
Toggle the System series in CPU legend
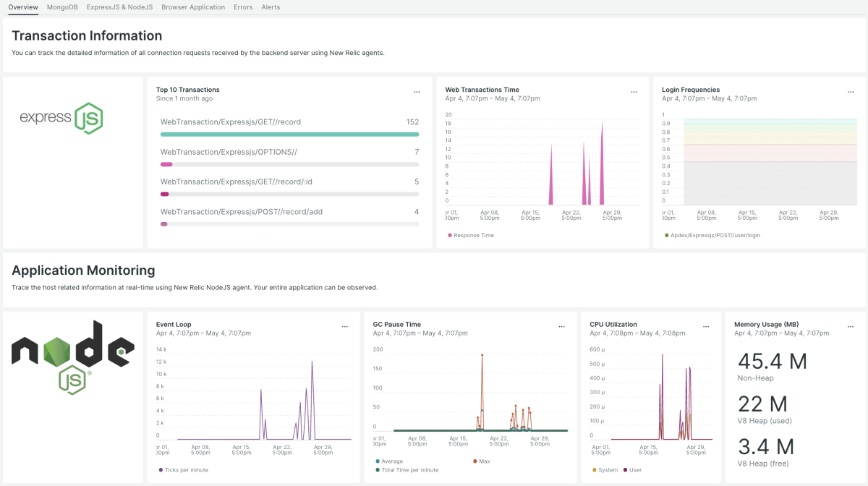pos(608,470)
